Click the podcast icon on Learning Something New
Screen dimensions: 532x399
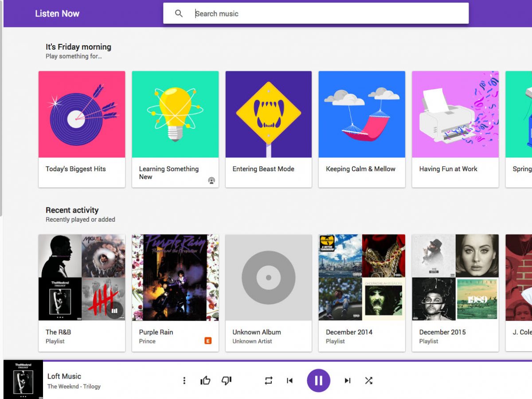pyautogui.click(x=211, y=180)
